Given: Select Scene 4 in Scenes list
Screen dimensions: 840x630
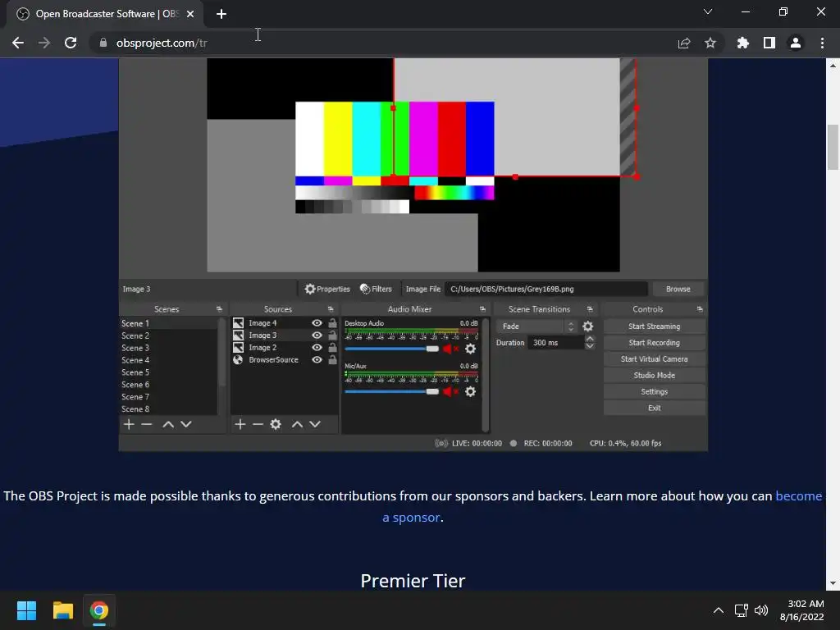Looking at the screenshot, I should point(168,360).
